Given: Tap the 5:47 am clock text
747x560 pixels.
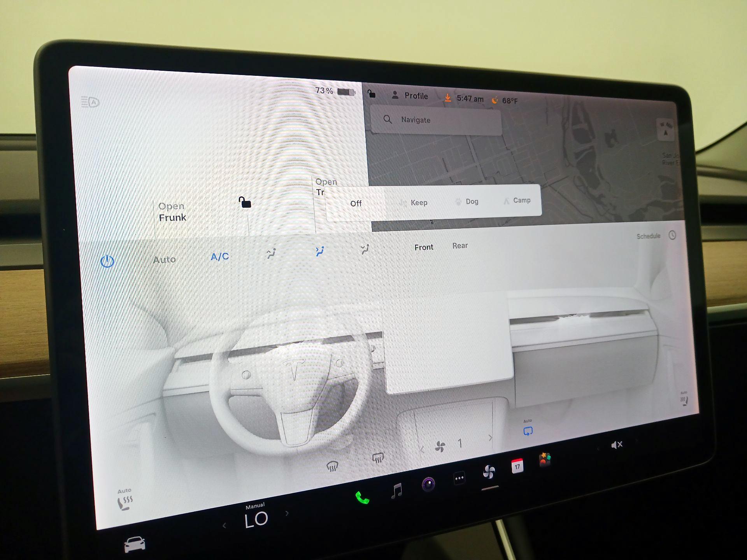Looking at the screenshot, I should [x=470, y=99].
